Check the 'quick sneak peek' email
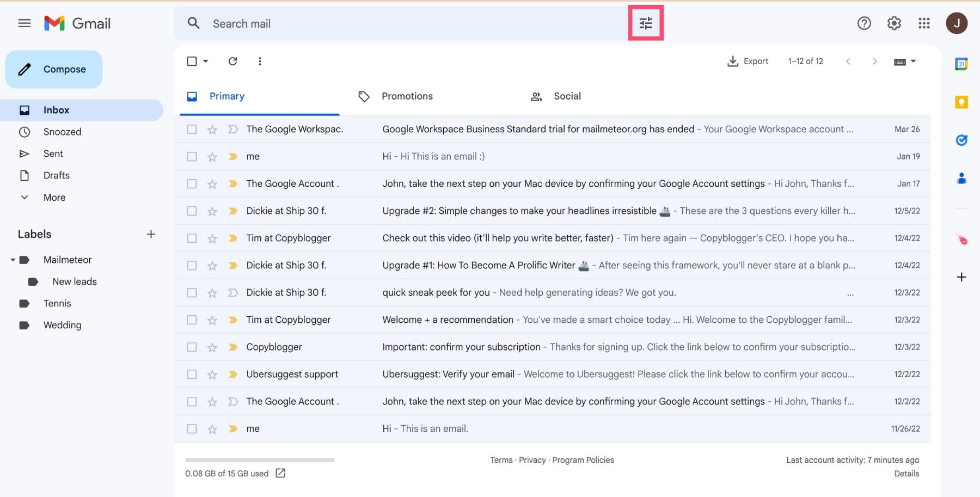Image resolution: width=980 pixels, height=497 pixels. coord(192,292)
